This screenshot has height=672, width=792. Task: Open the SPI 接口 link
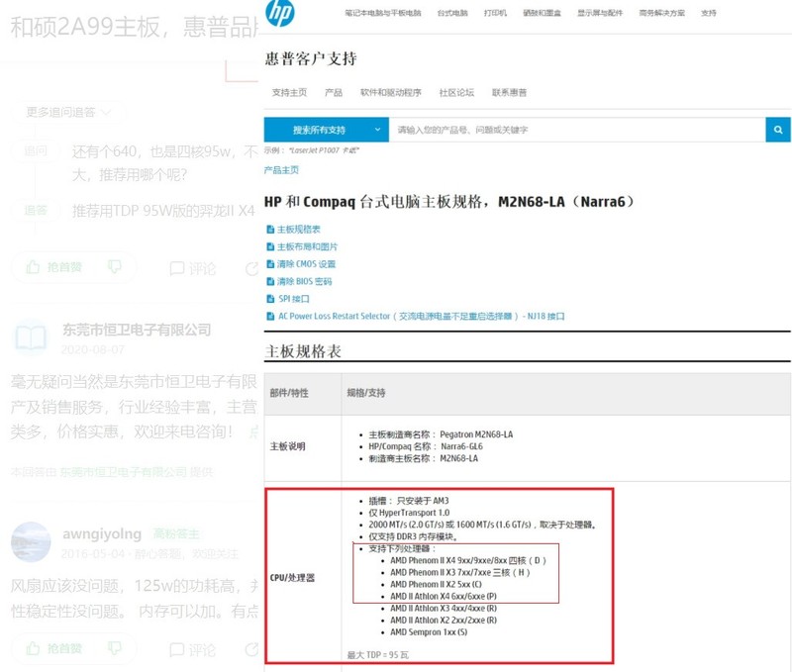point(294,299)
